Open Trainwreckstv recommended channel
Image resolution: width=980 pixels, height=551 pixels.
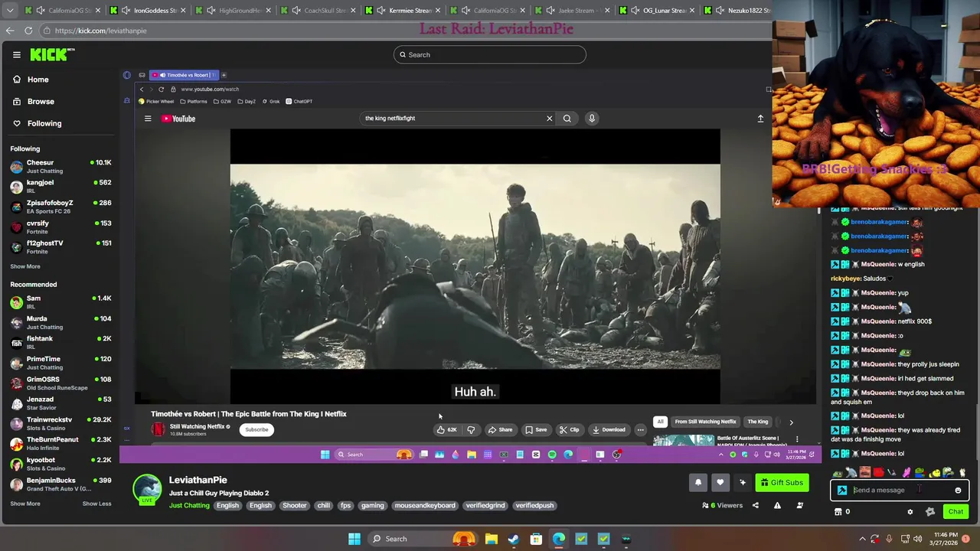pyautogui.click(x=60, y=423)
